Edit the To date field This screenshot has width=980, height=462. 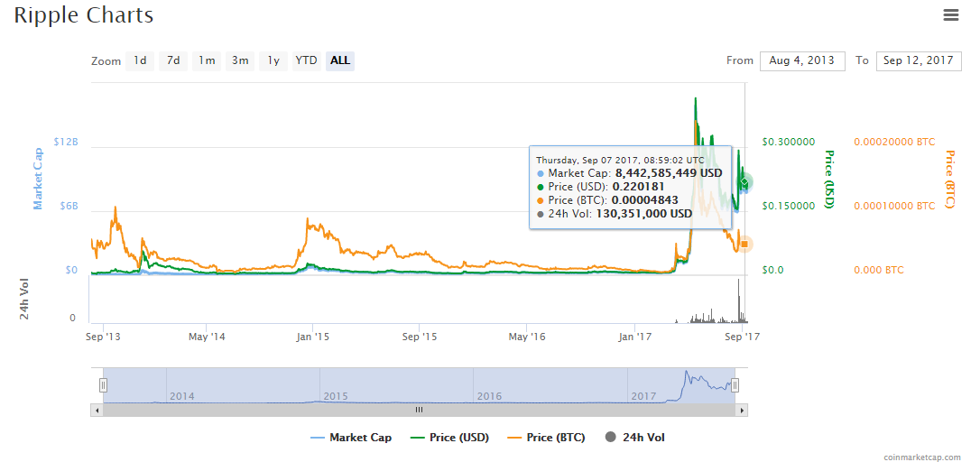pyautogui.click(x=919, y=60)
